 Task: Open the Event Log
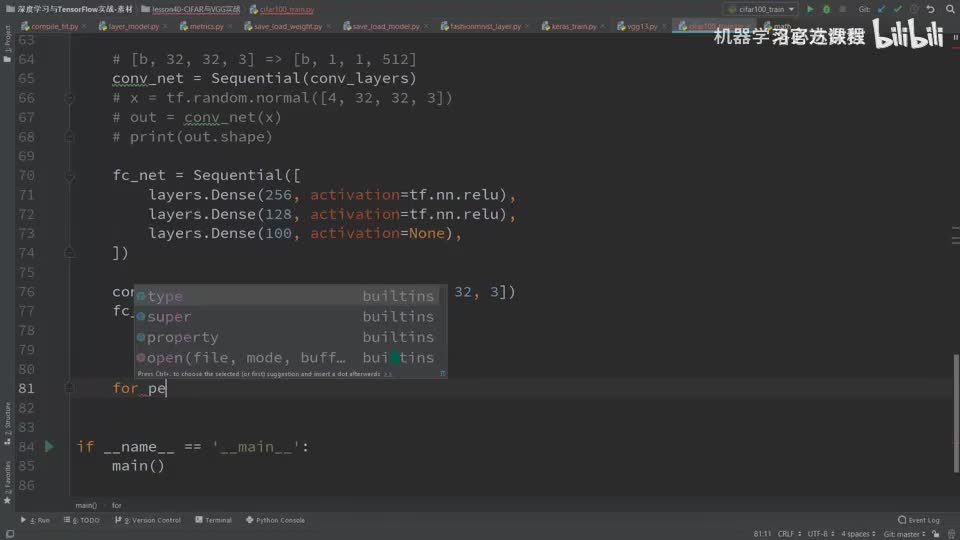point(918,520)
